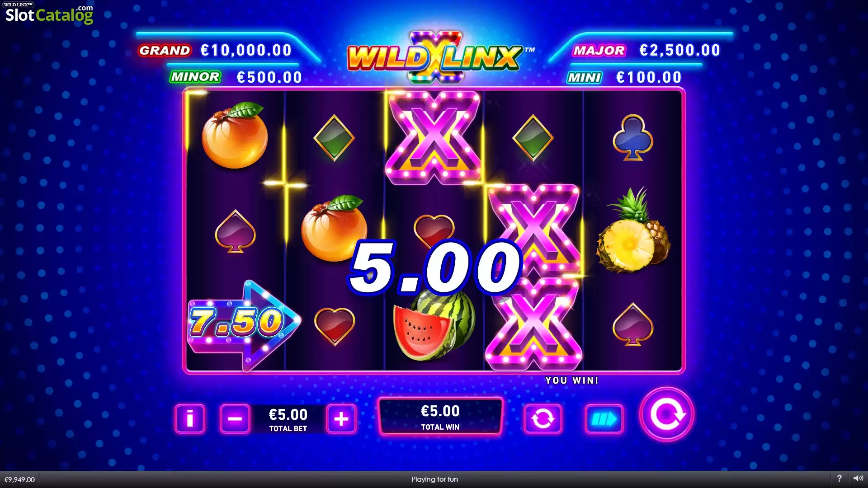This screenshot has width=868, height=488.
Task: Start autoplay with the circular arrows button
Action: tap(542, 419)
